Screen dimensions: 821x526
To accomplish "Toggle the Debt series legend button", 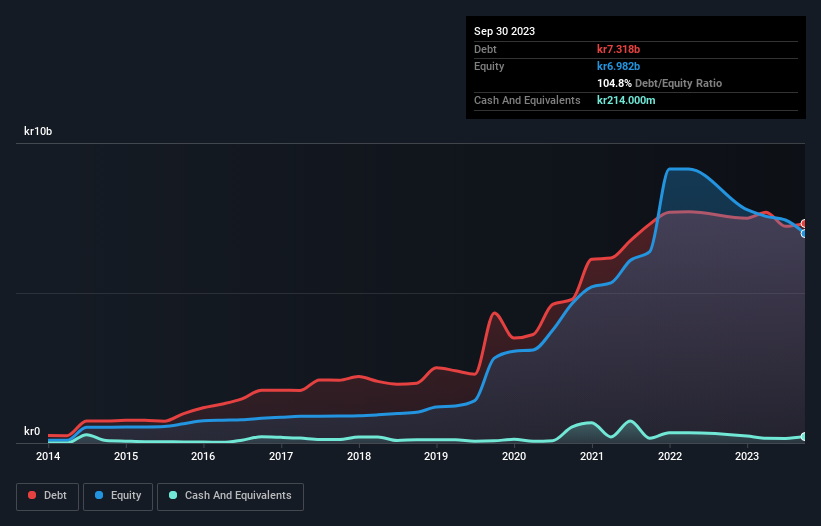I will pos(48,496).
